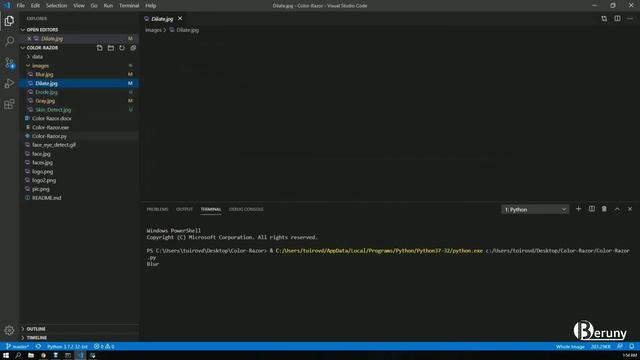Switch to the Debug Console tab
This screenshot has width=640, height=360.
pos(246,209)
